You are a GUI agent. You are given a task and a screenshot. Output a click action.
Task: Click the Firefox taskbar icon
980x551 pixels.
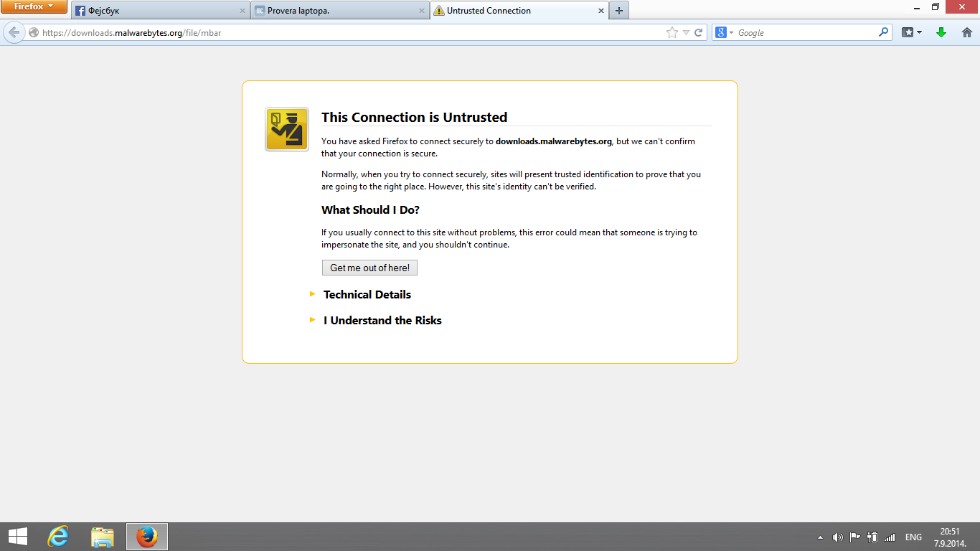(x=147, y=537)
